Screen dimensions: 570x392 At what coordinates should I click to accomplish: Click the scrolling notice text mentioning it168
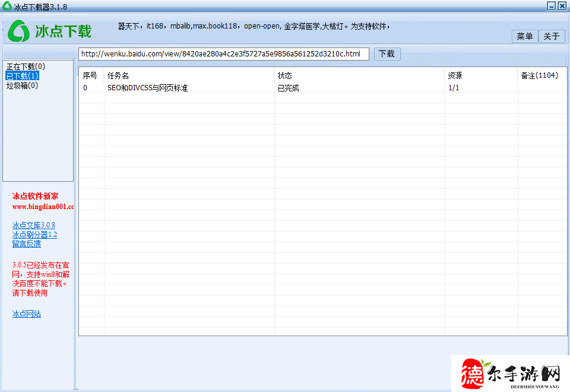tap(254, 26)
